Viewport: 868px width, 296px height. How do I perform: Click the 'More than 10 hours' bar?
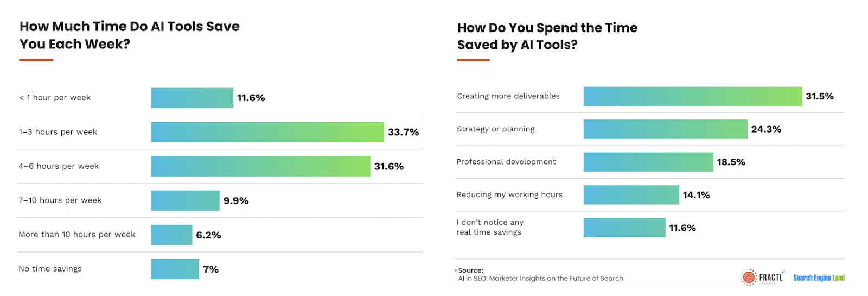(171, 235)
